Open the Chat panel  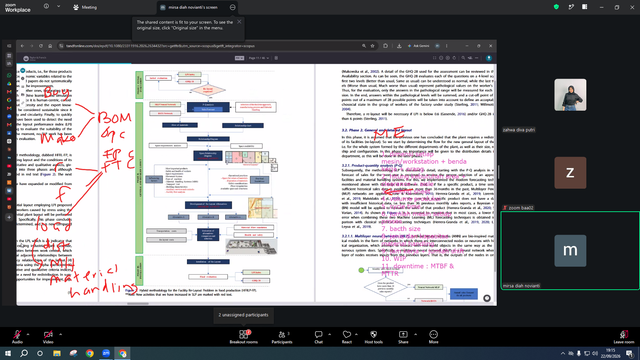coord(318,337)
